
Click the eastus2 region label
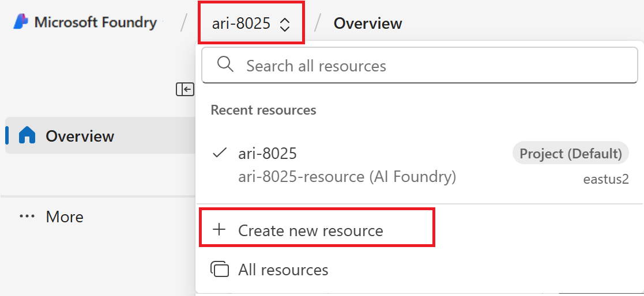coord(606,180)
